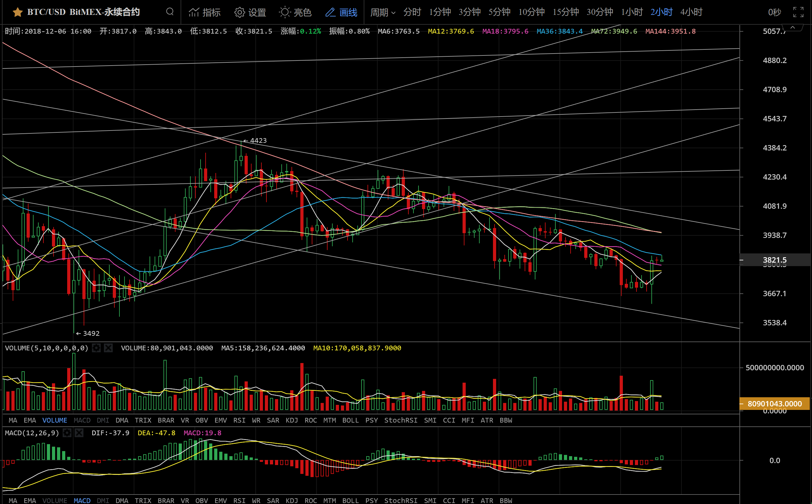Click the MA144:3951.8 readout
The width and height of the screenshot is (812, 504).
click(x=670, y=31)
